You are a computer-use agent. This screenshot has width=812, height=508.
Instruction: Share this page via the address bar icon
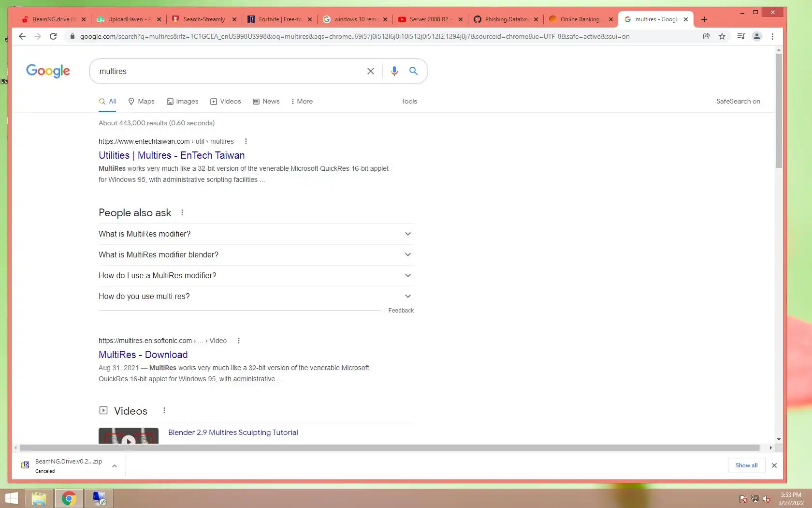point(707,36)
